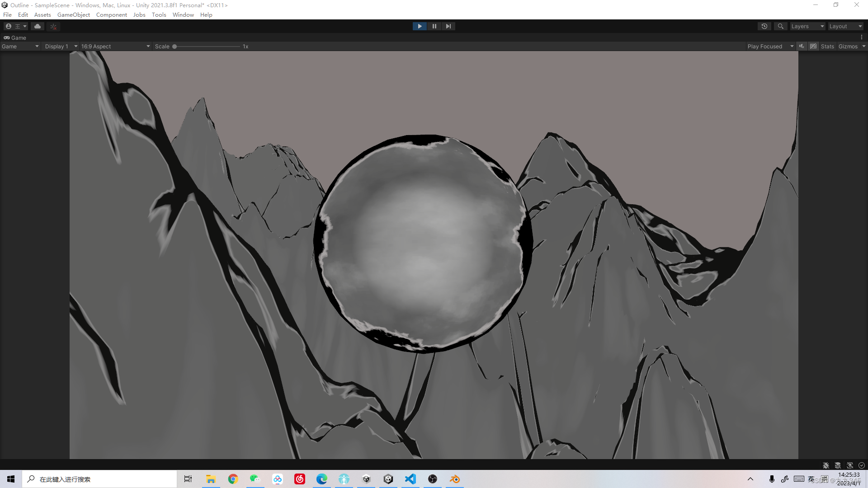Toggle mute audio in Game view

click(802, 46)
